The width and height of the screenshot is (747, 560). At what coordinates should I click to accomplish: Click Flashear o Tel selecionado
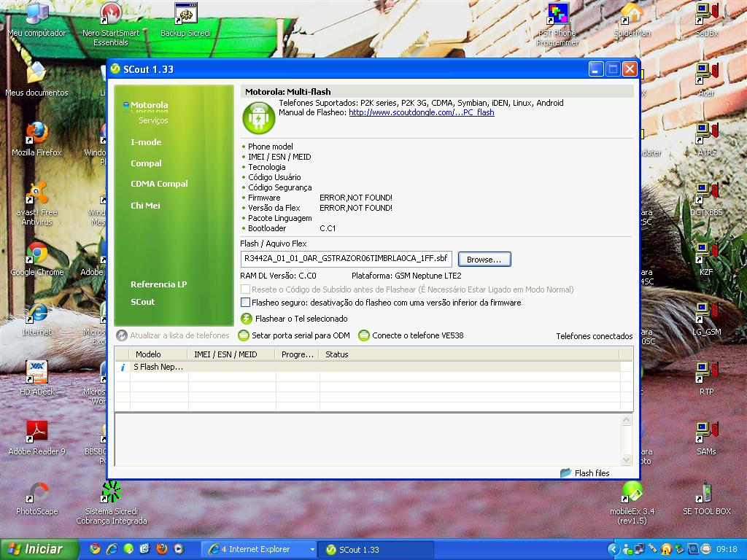301,319
